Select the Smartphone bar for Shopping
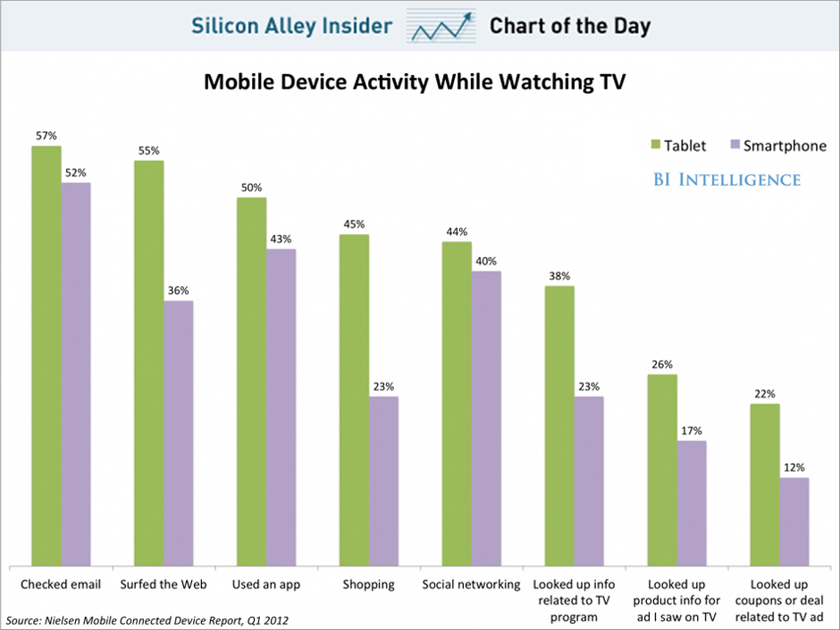The width and height of the screenshot is (840, 630). point(384,481)
